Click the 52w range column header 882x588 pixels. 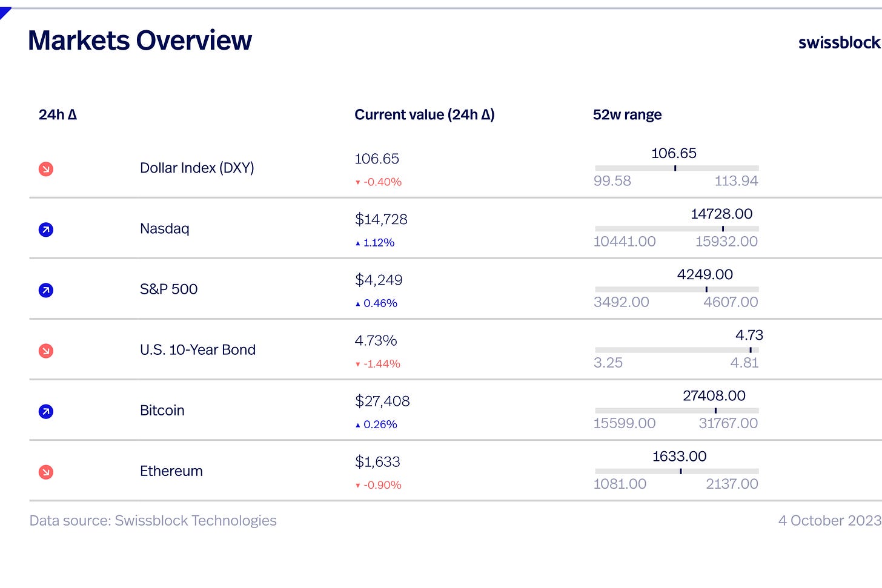627,115
